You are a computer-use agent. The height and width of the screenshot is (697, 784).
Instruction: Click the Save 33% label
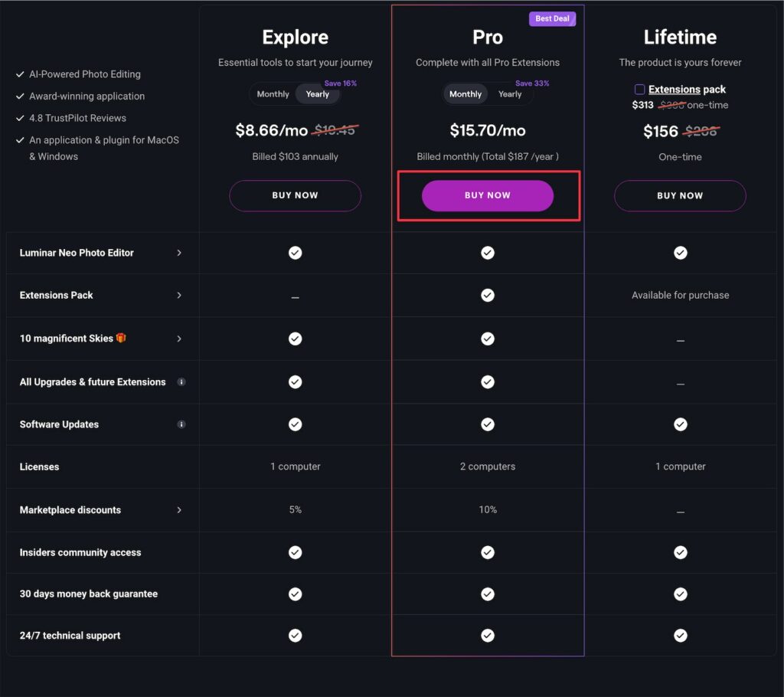pyautogui.click(x=532, y=83)
